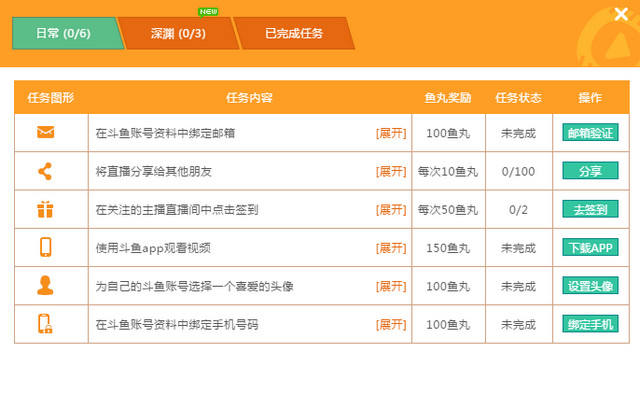Click the 邮箱验证 button

coord(590,132)
